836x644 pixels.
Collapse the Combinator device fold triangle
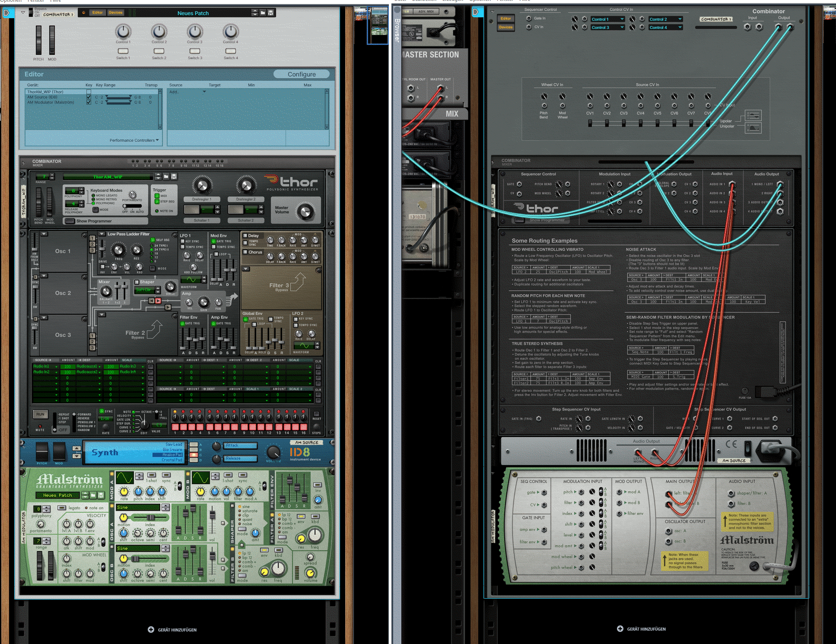pos(23,13)
